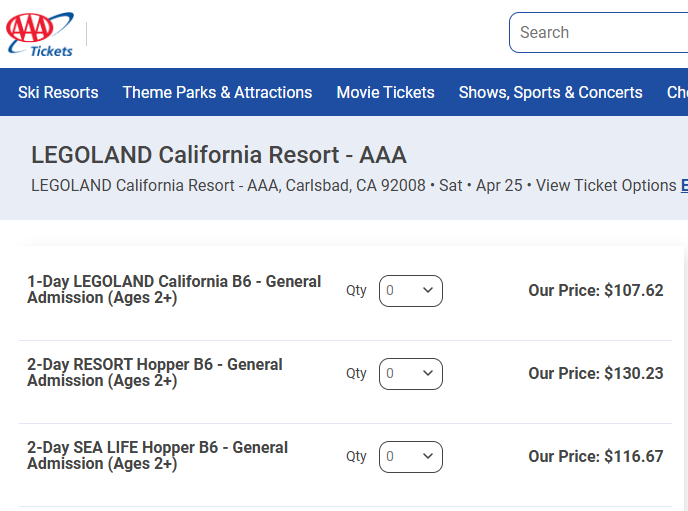Click the $107.62 price
This screenshot has width=688, height=511.
pos(633,291)
